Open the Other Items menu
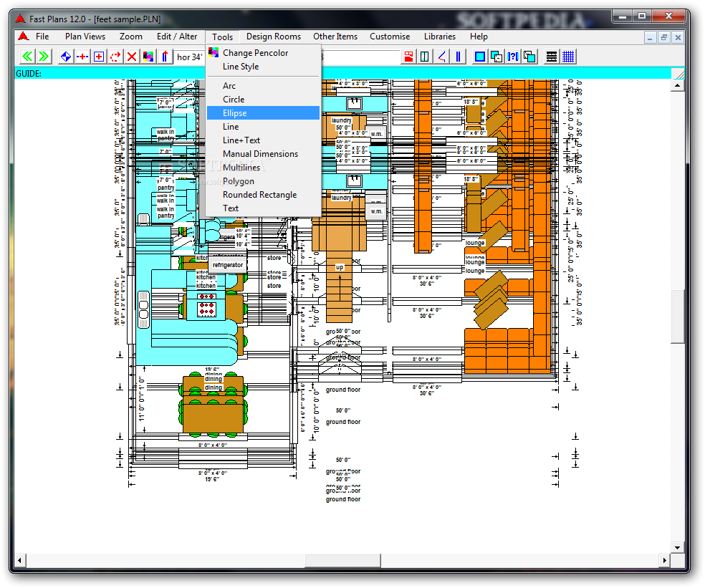The height and width of the screenshot is (588, 705). [x=335, y=37]
